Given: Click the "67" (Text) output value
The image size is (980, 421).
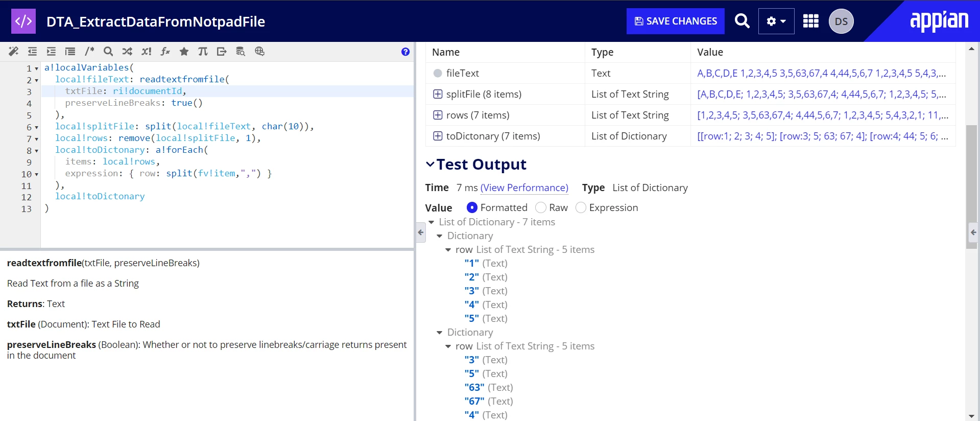Looking at the screenshot, I should pos(489,401).
